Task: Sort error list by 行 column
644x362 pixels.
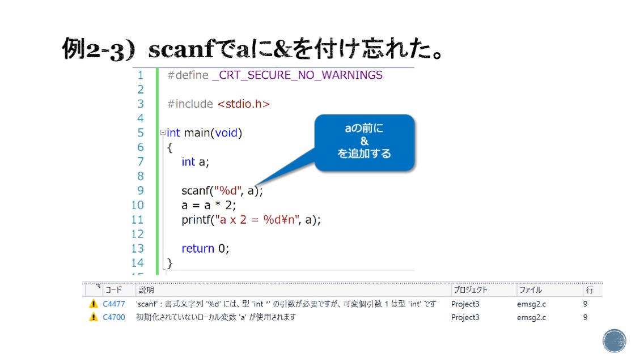Action: click(x=590, y=289)
